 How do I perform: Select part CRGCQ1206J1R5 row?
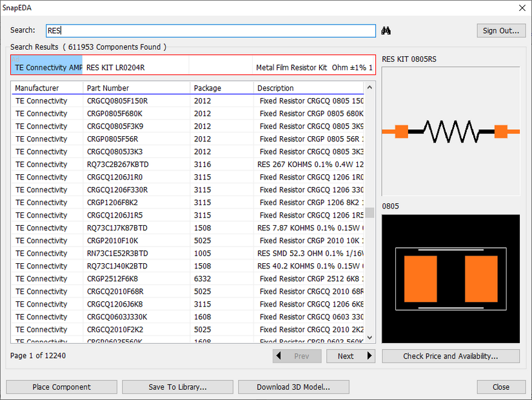pos(188,215)
